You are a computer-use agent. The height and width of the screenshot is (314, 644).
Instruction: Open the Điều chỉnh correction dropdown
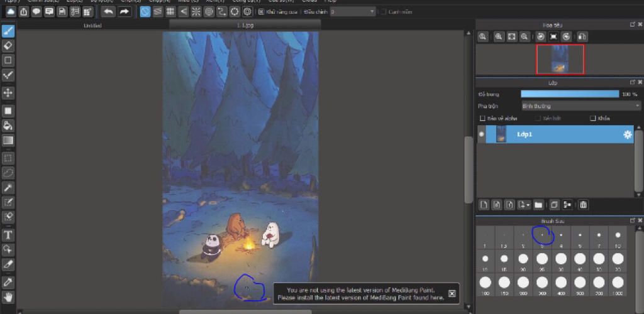[353, 12]
